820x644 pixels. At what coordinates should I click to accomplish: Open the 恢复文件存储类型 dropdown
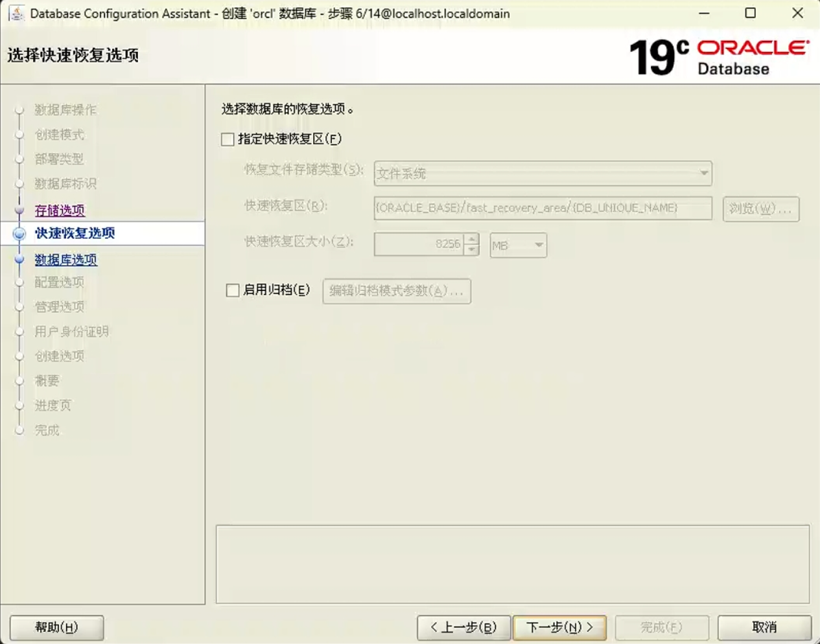point(543,173)
